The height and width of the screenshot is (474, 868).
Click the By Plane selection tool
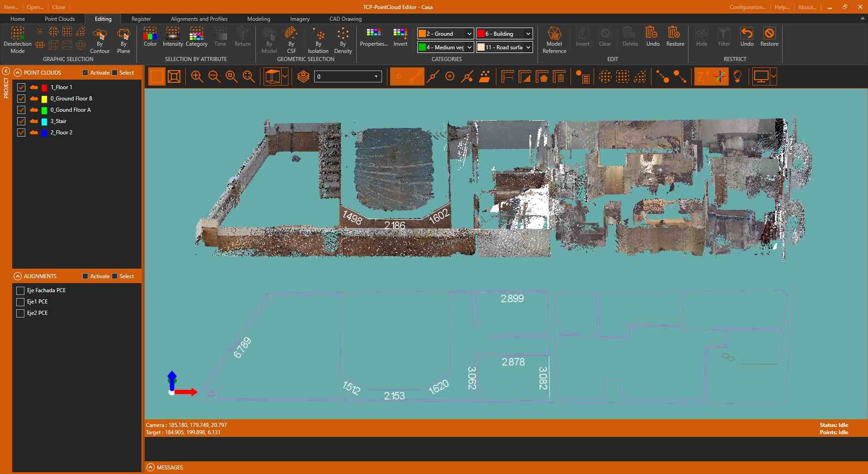[x=123, y=40]
